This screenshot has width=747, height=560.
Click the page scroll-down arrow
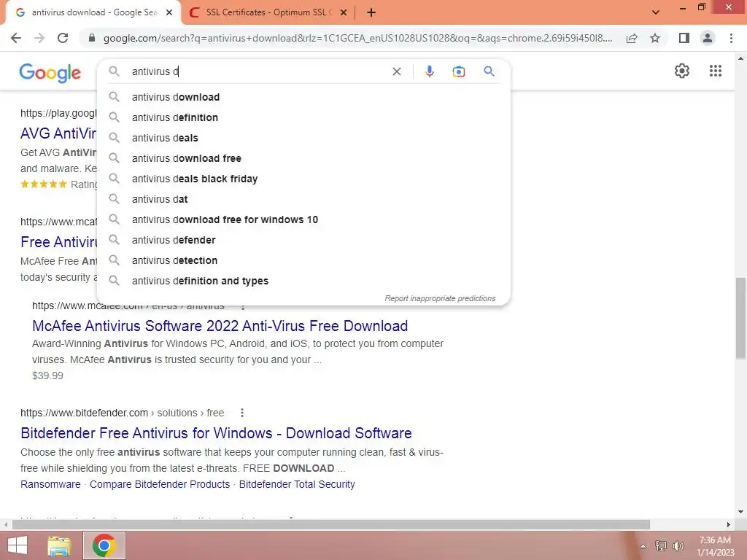(x=740, y=512)
